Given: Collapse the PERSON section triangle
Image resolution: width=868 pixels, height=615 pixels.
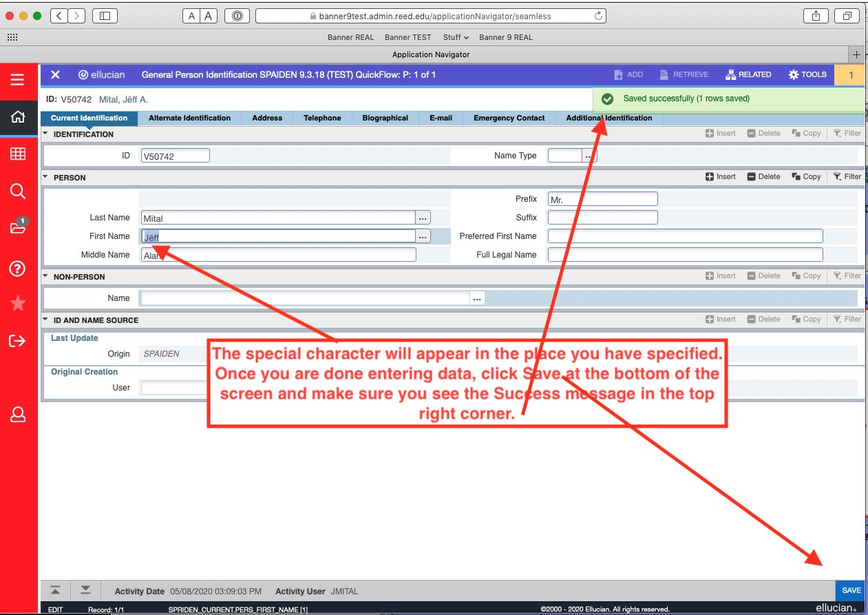Looking at the screenshot, I should 45,177.
